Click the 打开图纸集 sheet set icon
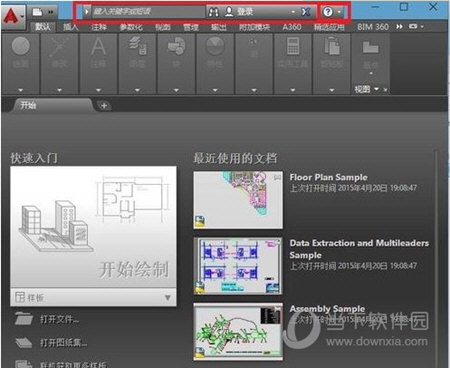This screenshot has width=450, height=368. coord(24,342)
